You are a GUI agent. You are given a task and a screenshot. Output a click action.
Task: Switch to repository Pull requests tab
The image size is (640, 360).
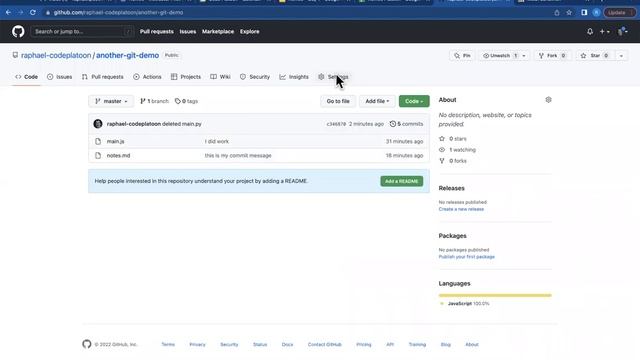(102, 77)
